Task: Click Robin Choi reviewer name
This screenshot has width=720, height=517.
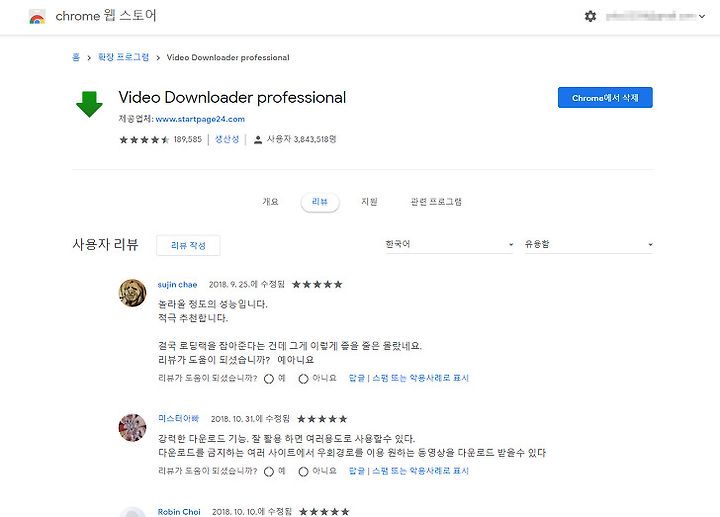Action: (179, 511)
